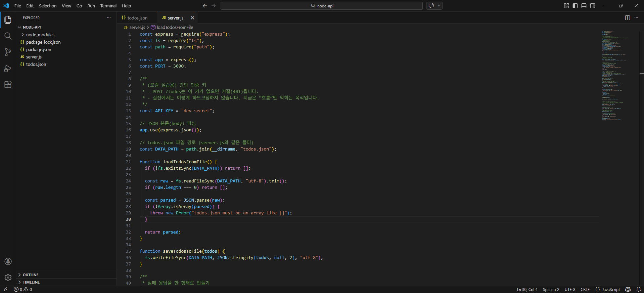The height and width of the screenshot is (293, 644).
Task: Expand the TIMELINE section
Action: pyautogui.click(x=66, y=282)
